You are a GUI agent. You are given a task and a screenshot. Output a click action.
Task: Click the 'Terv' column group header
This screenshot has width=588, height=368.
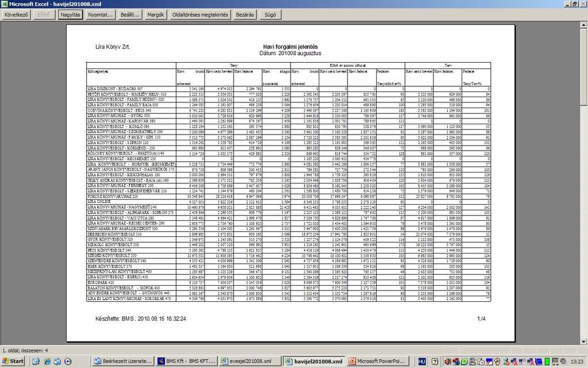[x=448, y=66]
